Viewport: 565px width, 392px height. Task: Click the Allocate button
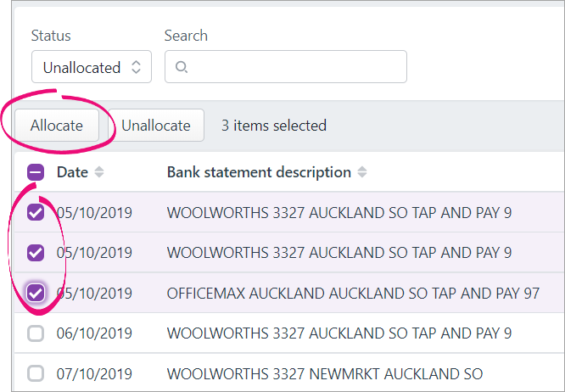coord(57,126)
